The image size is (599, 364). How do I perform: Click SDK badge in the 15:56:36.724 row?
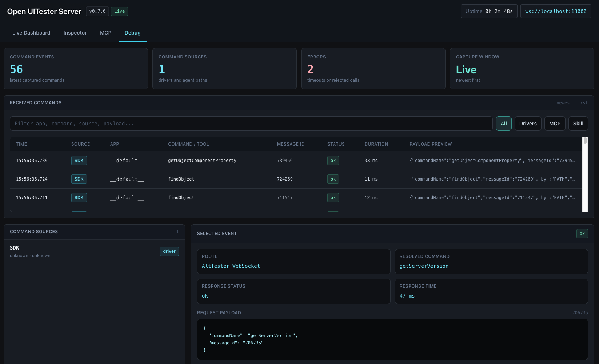[x=79, y=179]
